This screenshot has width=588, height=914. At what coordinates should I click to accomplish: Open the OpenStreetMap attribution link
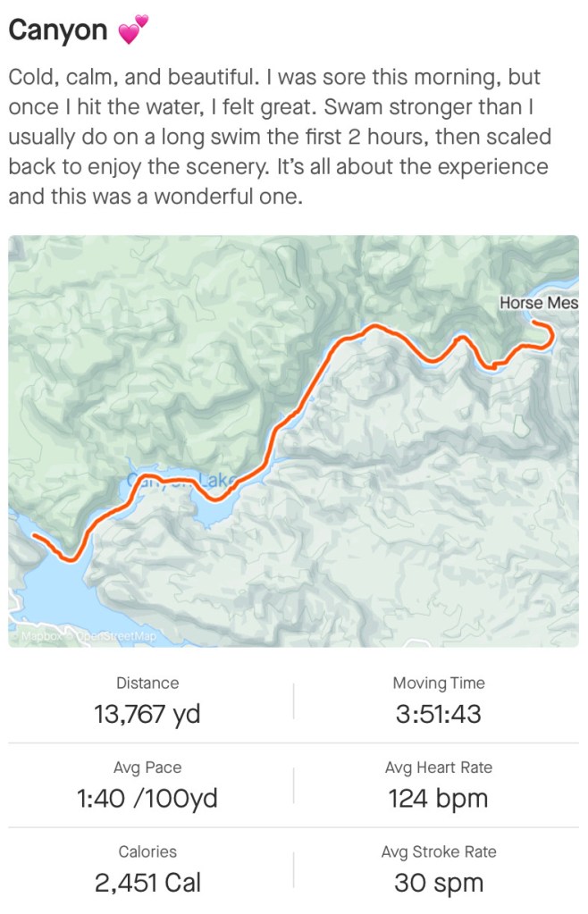pos(121,636)
